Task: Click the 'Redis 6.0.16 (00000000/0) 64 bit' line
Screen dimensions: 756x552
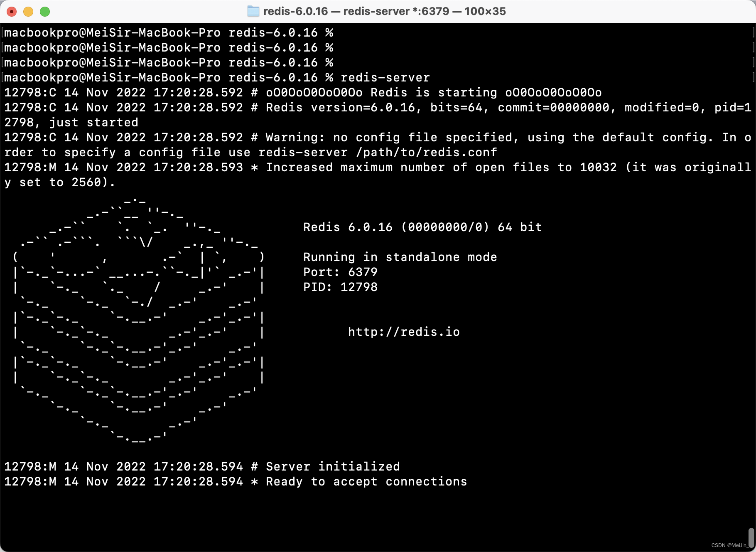Action: 422,227
